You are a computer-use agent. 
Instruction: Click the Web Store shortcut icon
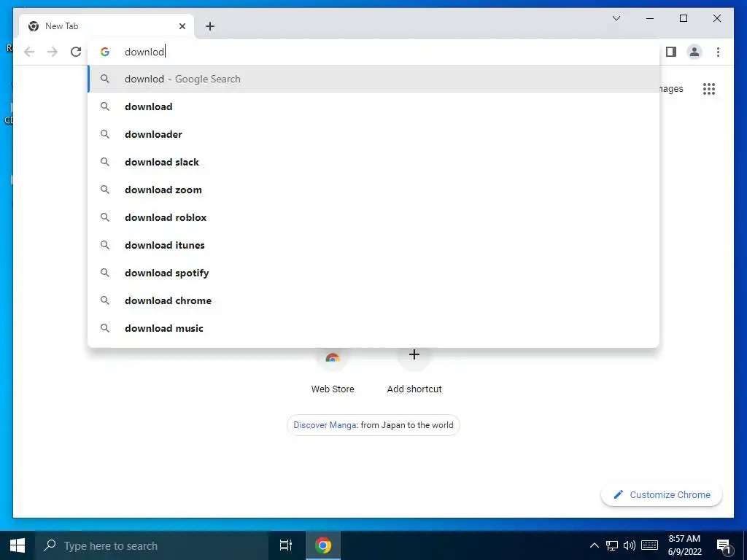pos(333,357)
